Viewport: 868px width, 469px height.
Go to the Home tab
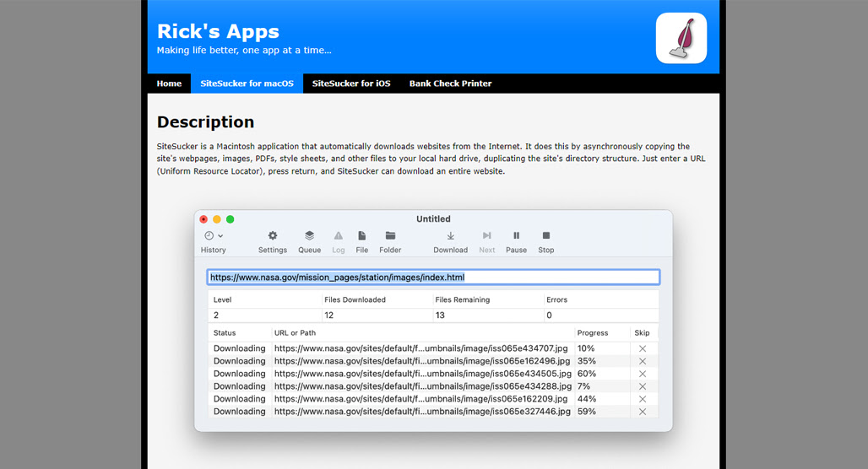tap(169, 84)
